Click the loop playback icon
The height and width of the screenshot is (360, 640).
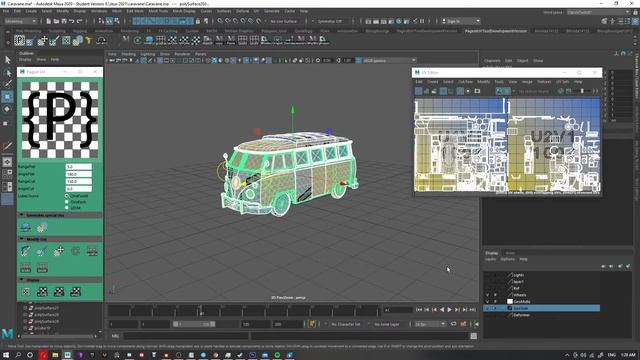click(x=453, y=324)
